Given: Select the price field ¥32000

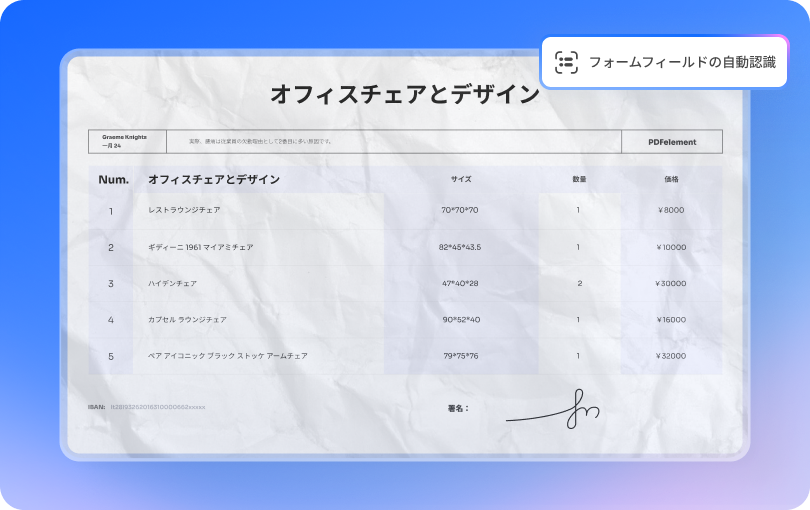Looking at the screenshot, I should click(671, 356).
